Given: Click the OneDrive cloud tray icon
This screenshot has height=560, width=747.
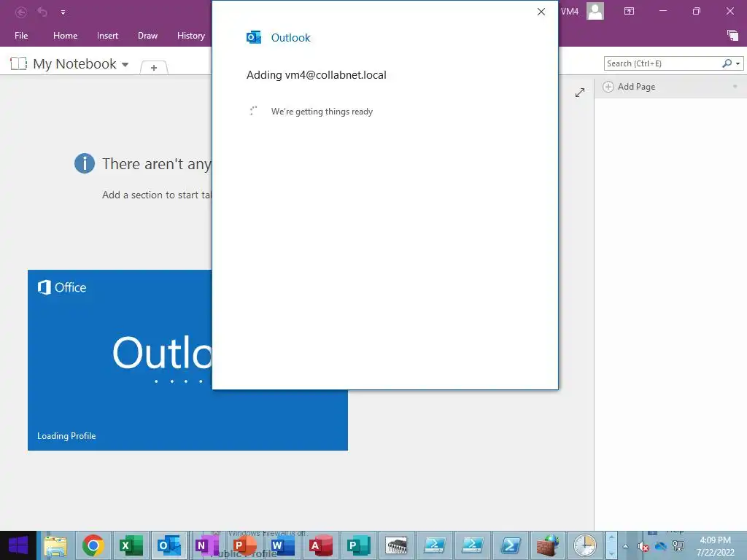Looking at the screenshot, I should [661, 547].
